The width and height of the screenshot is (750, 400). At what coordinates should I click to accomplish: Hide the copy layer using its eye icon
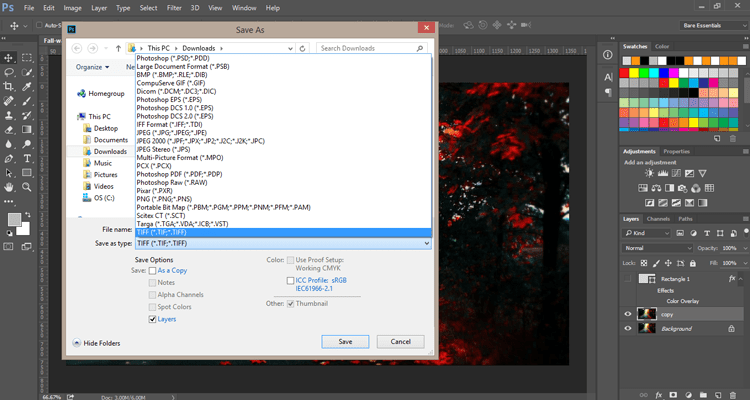628,314
